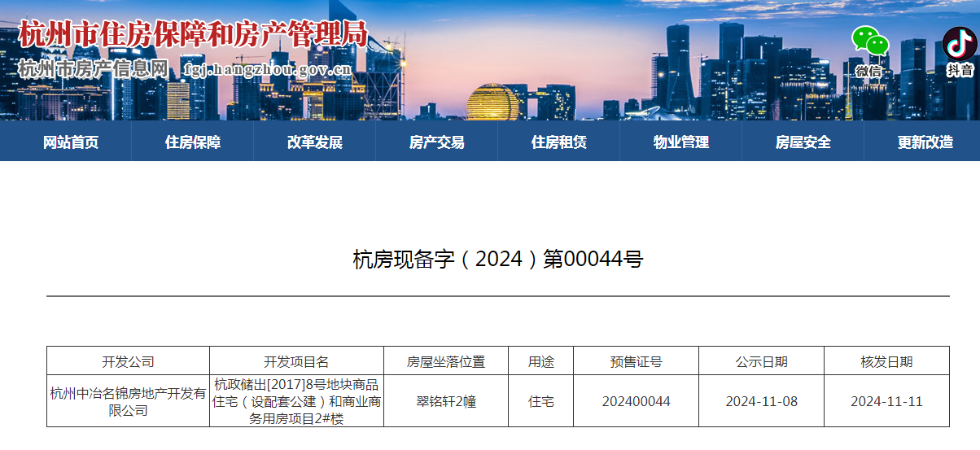Go to 网站首页 in the navigation bar
The width and height of the screenshot is (980, 450).
pos(71,142)
